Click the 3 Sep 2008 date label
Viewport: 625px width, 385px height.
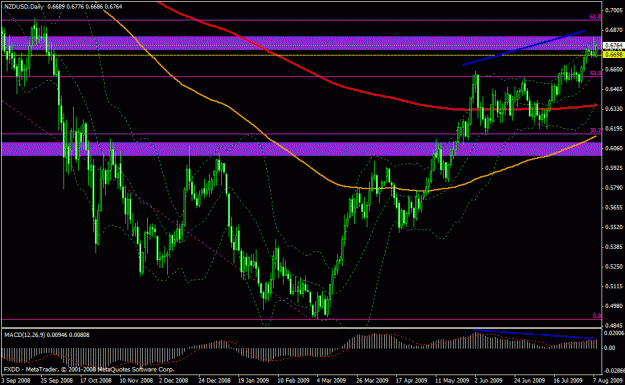(x=16, y=381)
